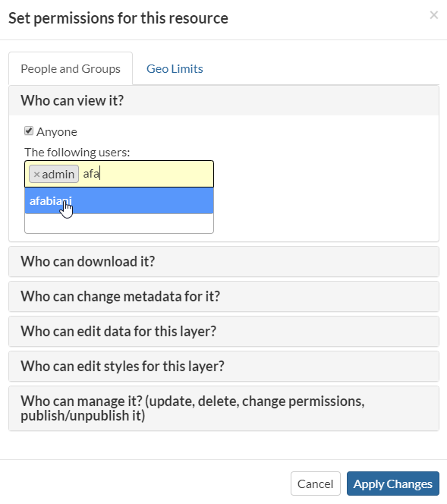Apply Changes to resource permissions

[x=392, y=484]
